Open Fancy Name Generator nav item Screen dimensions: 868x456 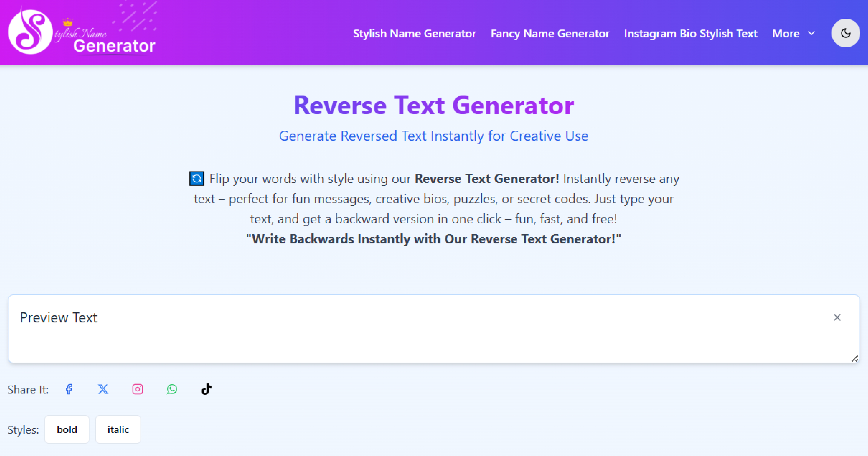[x=550, y=33]
